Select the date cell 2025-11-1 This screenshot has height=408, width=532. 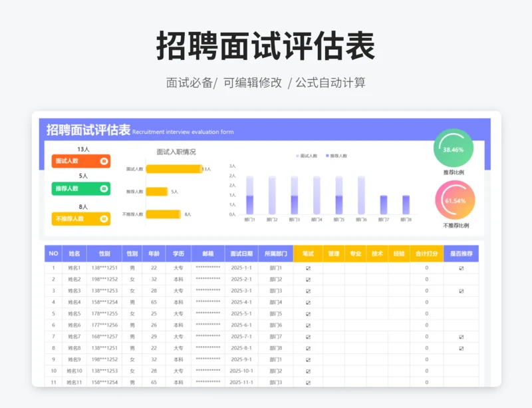(x=241, y=383)
